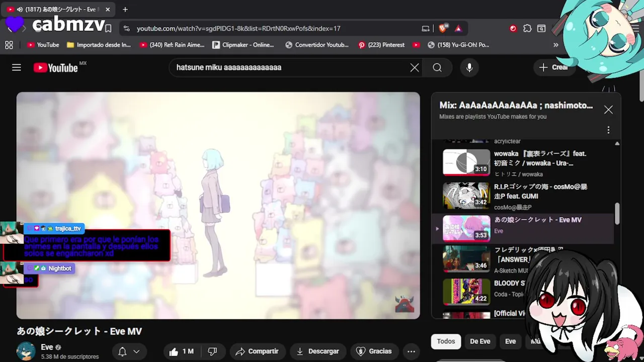Click the address bar URL
644x362 pixels.
pyautogui.click(x=238, y=29)
